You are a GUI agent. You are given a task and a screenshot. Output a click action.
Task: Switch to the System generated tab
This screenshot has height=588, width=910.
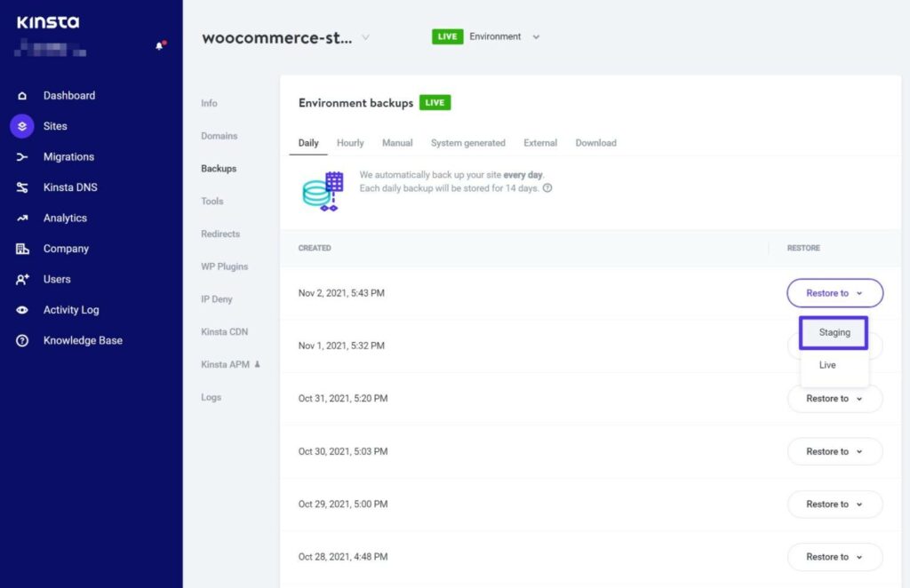coord(468,142)
